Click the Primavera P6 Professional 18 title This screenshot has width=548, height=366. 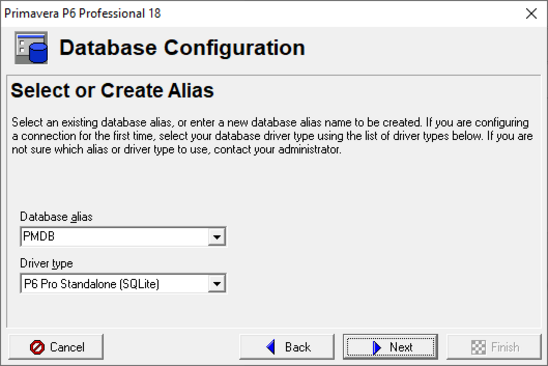82,13
